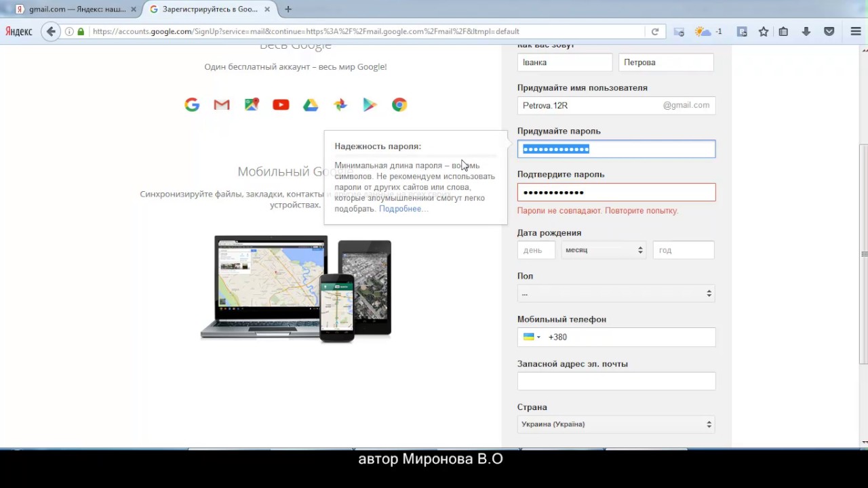Click the Мобильный телефон label
Image resolution: width=868 pixels, height=488 pixels.
(561, 319)
